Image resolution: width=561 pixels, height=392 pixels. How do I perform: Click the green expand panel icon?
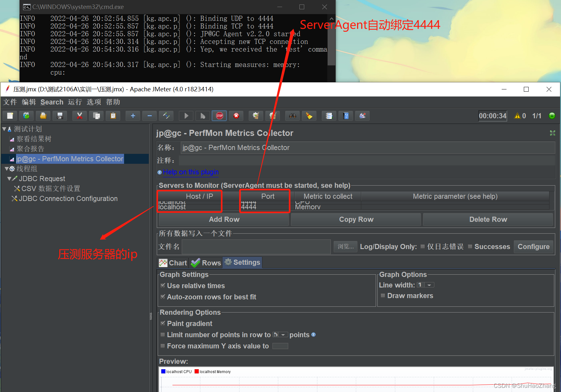point(552,133)
